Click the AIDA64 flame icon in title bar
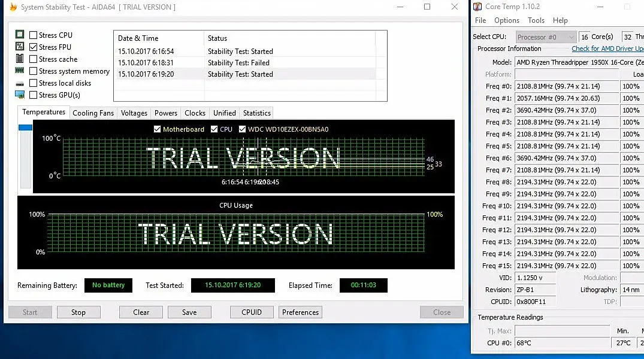 click(x=13, y=7)
